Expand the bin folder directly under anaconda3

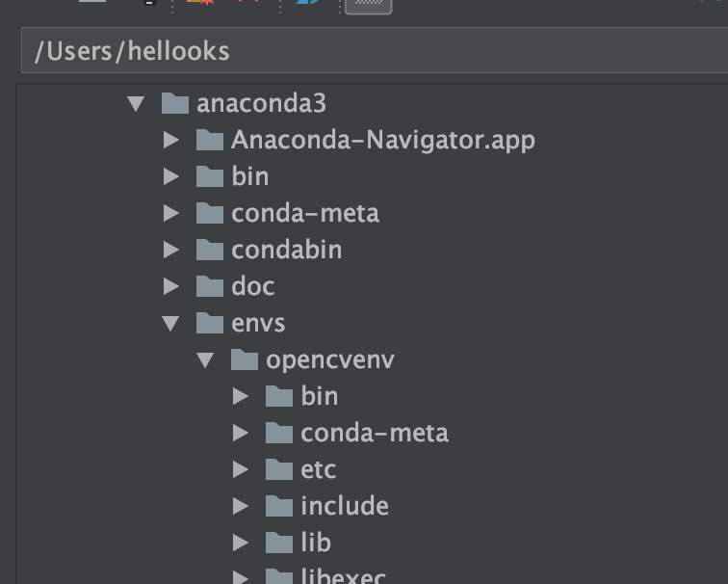170,176
